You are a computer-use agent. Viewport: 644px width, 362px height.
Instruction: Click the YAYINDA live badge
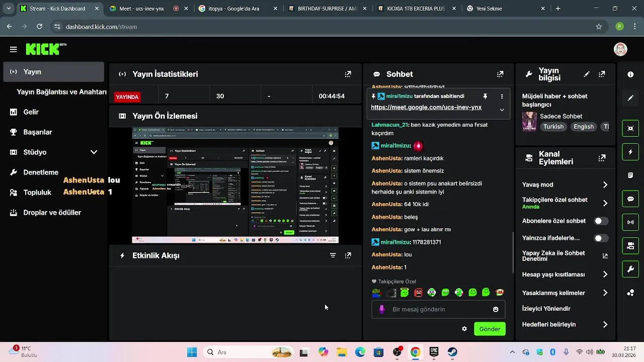coord(127,97)
